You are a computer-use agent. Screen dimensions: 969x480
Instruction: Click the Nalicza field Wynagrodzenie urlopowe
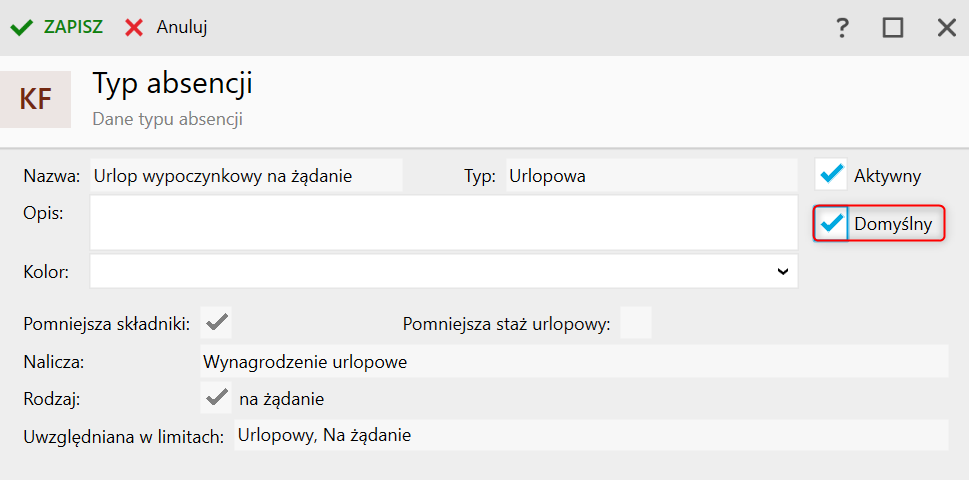(574, 361)
